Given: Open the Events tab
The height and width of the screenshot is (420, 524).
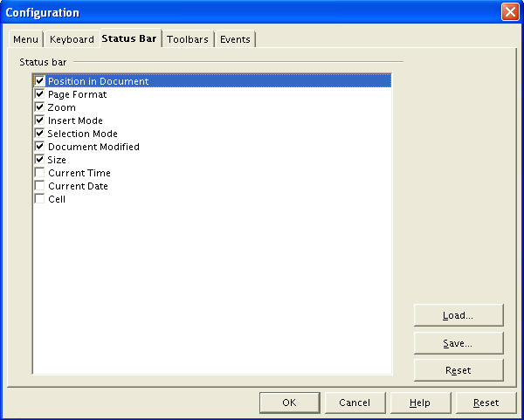Looking at the screenshot, I should pyautogui.click(x=235, y=39).
